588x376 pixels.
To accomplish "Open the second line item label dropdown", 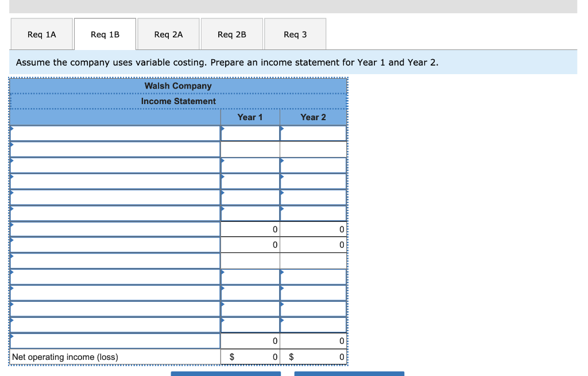I will tap(115, 149).
